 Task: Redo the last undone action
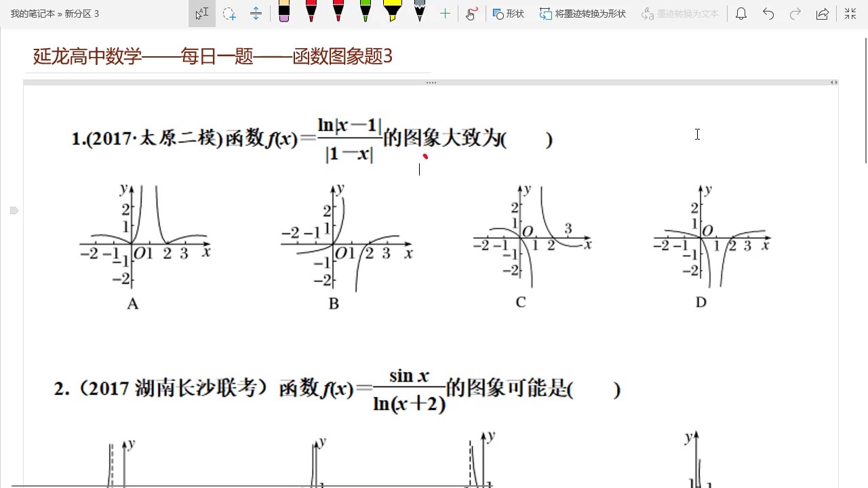click(795, 14)
